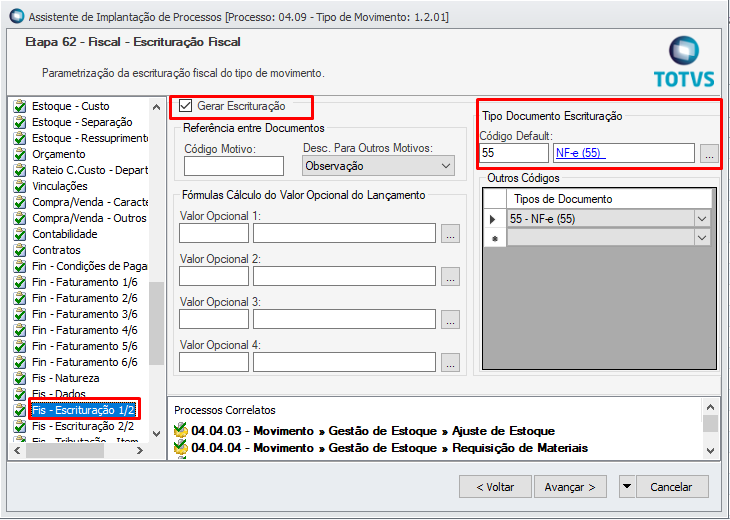
Task: Select Estoque - Custo step
Action: point(70,106)
